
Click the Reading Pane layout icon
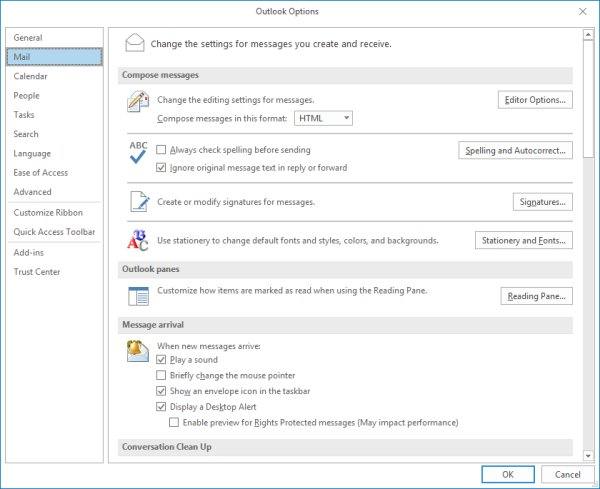tap(138, 296)
